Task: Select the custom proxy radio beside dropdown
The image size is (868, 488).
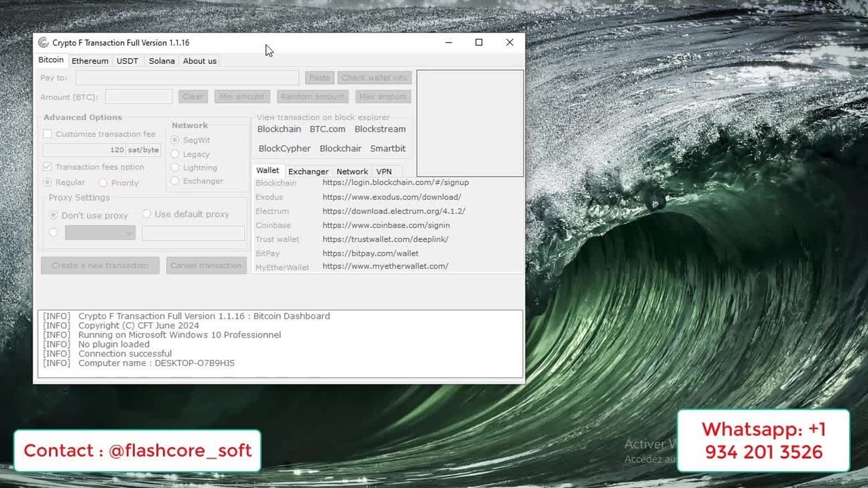Action: pos(54,232)
